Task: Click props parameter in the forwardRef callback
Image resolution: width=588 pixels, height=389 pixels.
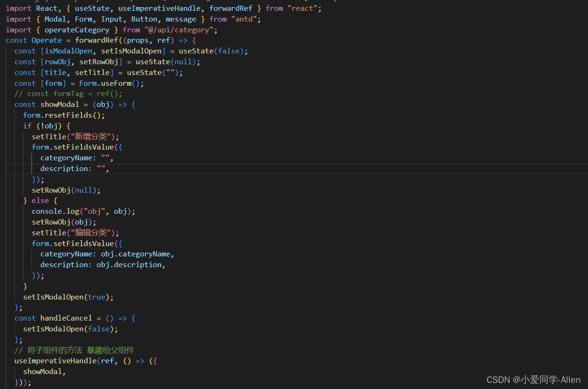Action: coord(138,40)
